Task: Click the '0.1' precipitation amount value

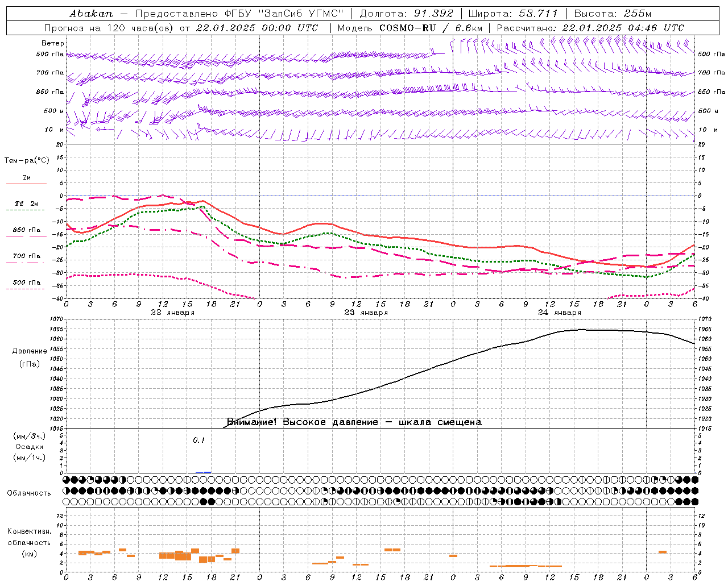Action: click(x=198, y=440)
